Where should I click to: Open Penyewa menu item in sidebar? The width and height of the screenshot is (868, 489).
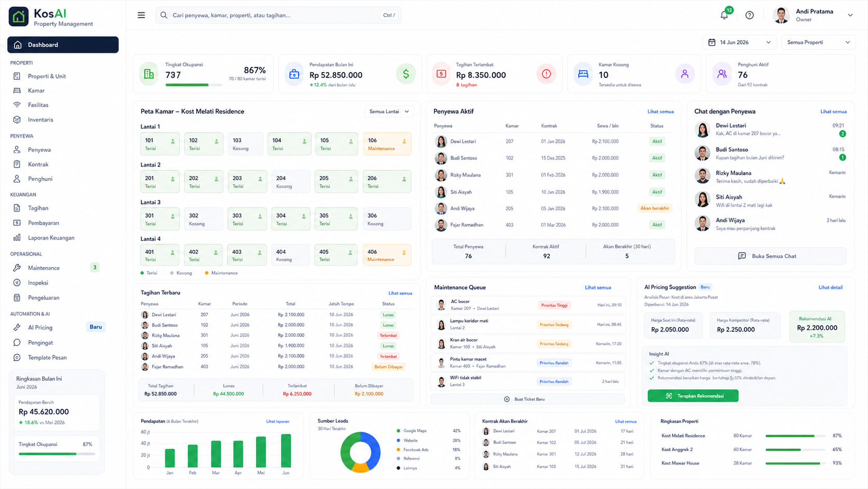(39, 150)
